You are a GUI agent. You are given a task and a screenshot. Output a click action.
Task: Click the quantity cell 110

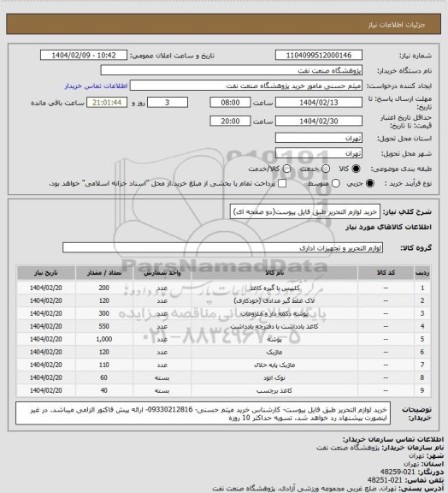[104, 365]
